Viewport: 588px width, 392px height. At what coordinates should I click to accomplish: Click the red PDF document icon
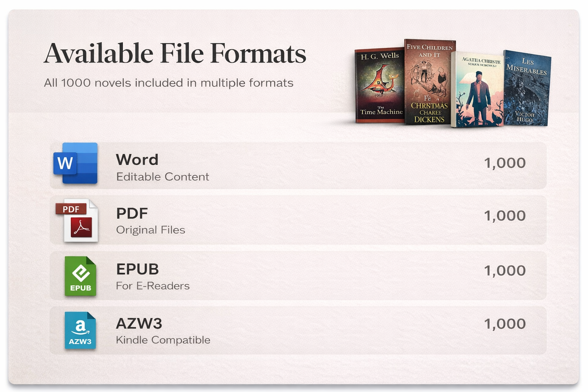[78, 220]
